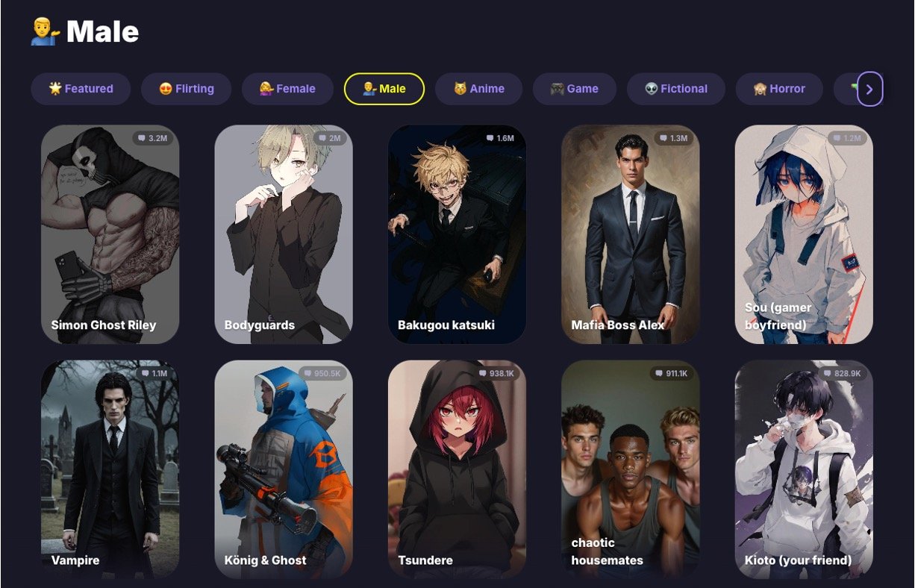915x588 pixels.
Task: Open the Female category tab
Action: (x=287, y=89)
